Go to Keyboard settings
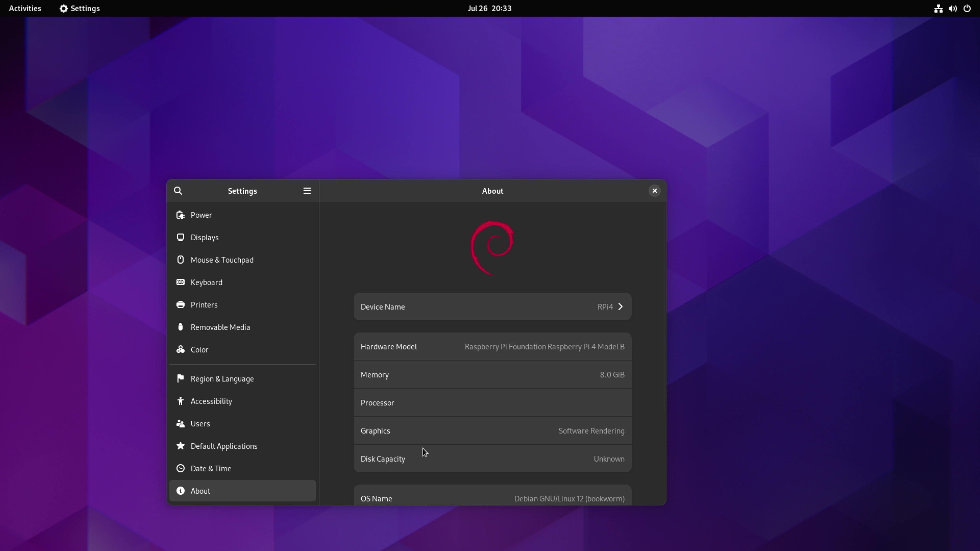 (x=242, y=282)
